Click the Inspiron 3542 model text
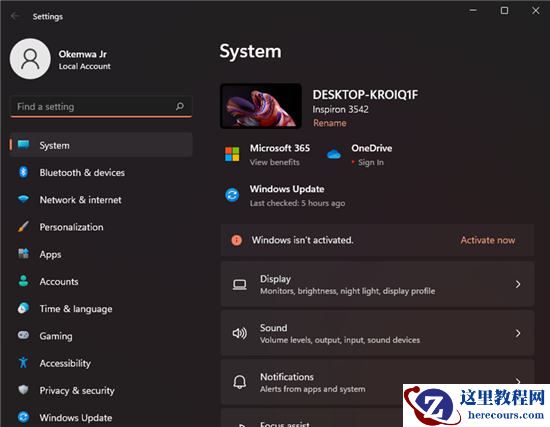 click(340, 109)
